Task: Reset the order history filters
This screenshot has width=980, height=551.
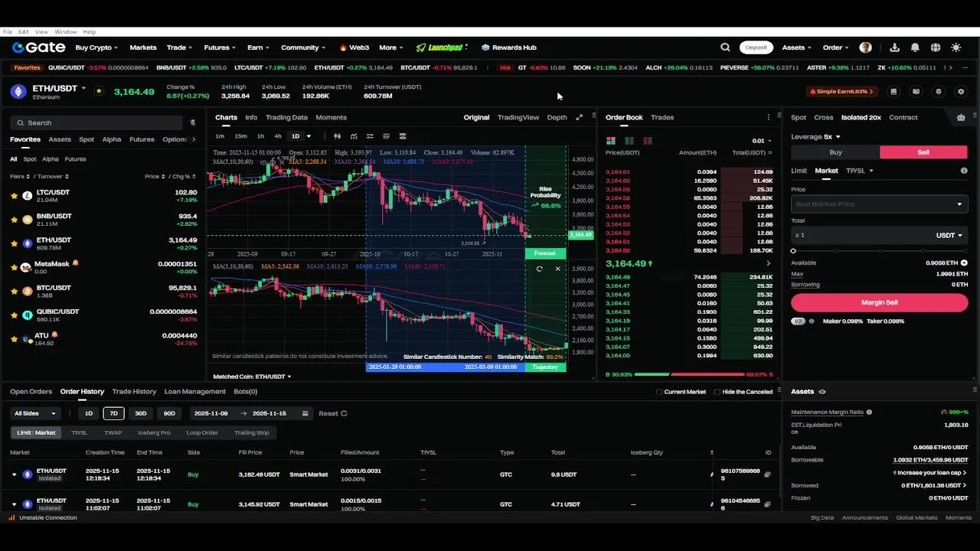Action: coord(333,413)
